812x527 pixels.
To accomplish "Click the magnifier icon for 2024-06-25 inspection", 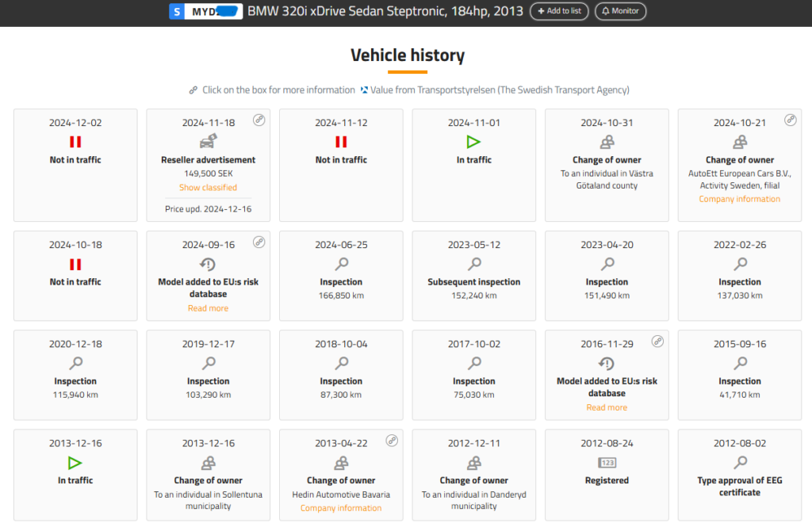I will pyautogui.click(x=341, y=264).
